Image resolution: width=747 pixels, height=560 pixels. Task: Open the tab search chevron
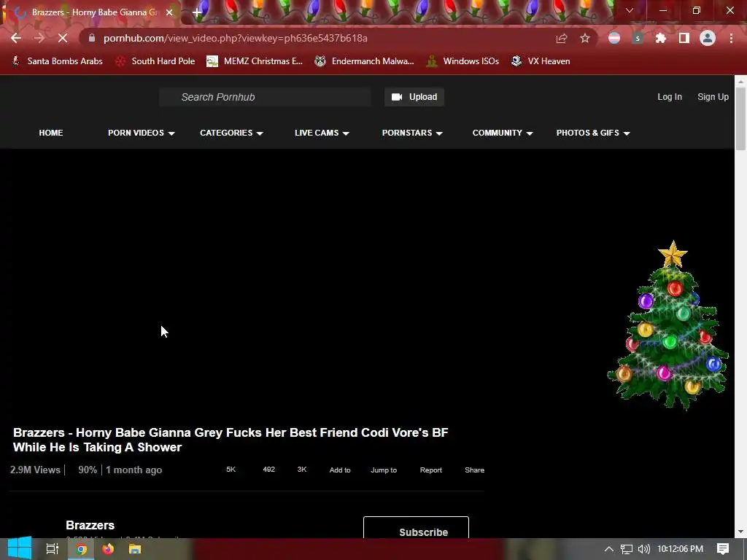coord(630,10)
